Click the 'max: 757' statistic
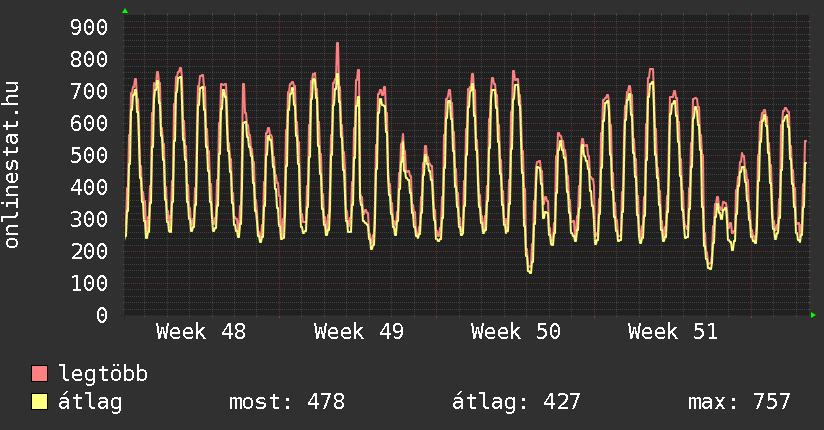The image size is (824, 430). click(739, 402)
